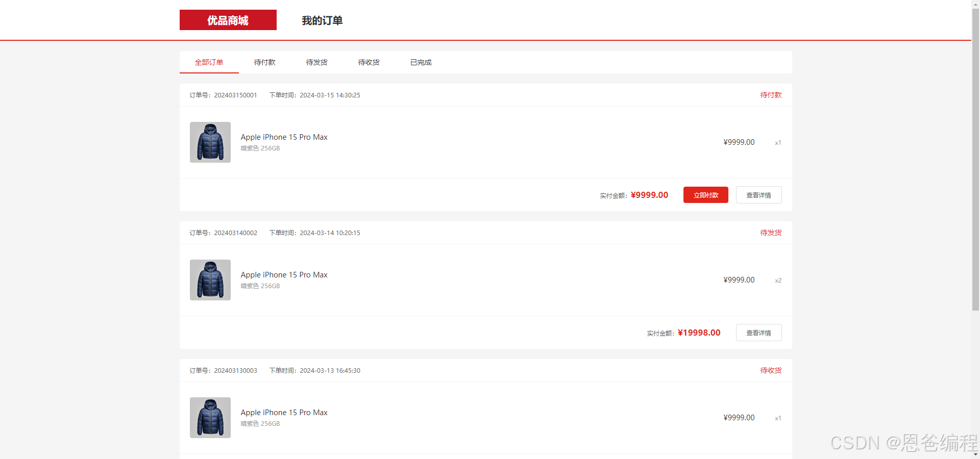Click the vertical page scrollbar thumb
Image resolution: width=980 pixels, height=459 pixels.
pos(975,159)
